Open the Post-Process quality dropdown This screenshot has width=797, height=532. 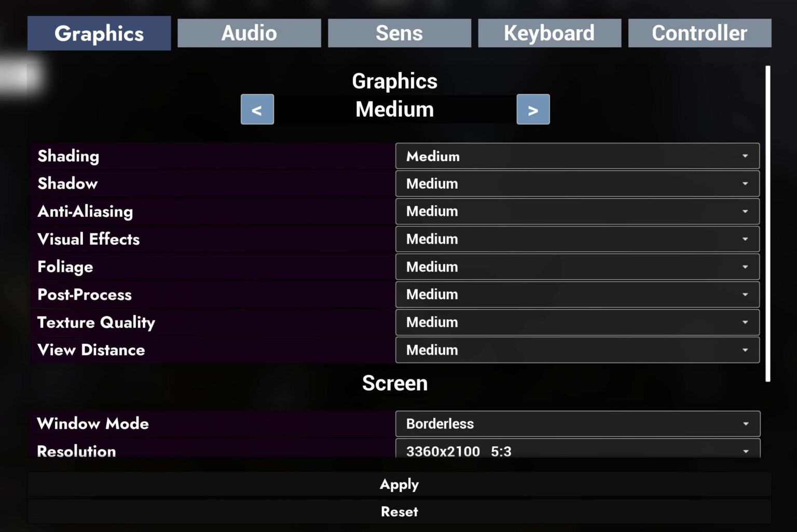pos(577,295)
